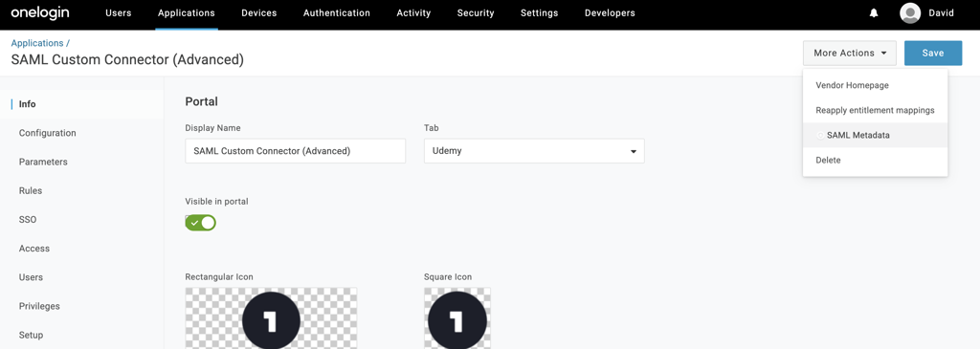The height and width of the screenshot is (349, 980).
Task: Open David's user avatar
Action: 910,13
